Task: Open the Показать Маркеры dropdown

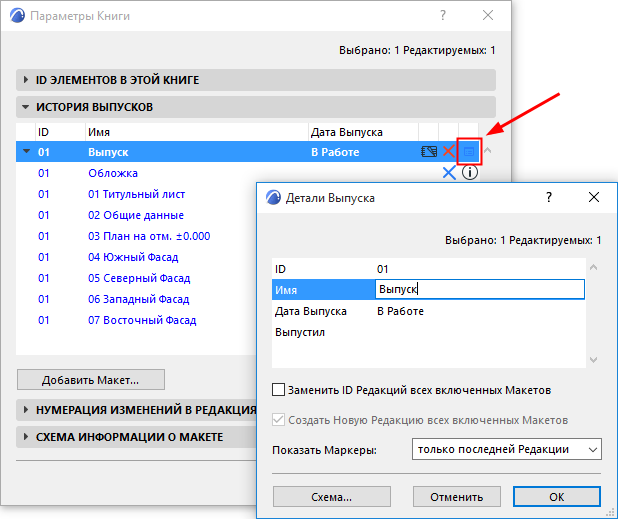Action: tap(506, 449)
